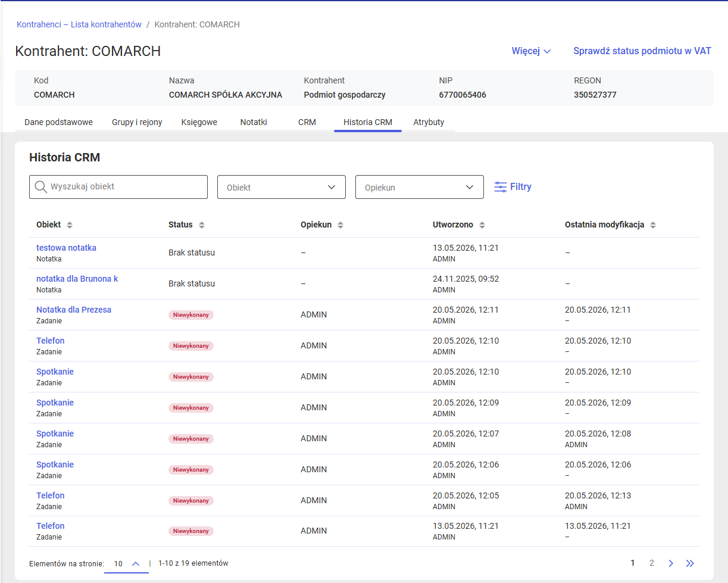Open Spotkanie task created 20.05.2026, 12:07
This screenshot has height=583, width=728.
(55, 434)
